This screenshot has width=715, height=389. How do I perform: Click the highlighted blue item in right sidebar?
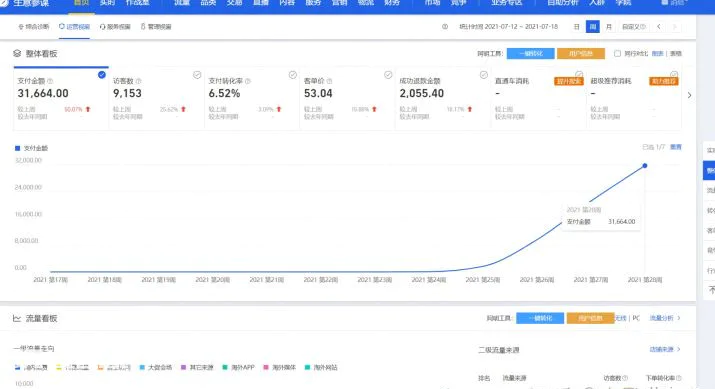(x=709, y=170)
